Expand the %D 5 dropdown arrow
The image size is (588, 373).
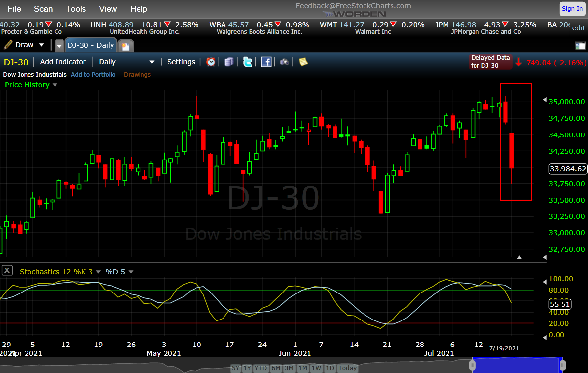coord(131,272)
